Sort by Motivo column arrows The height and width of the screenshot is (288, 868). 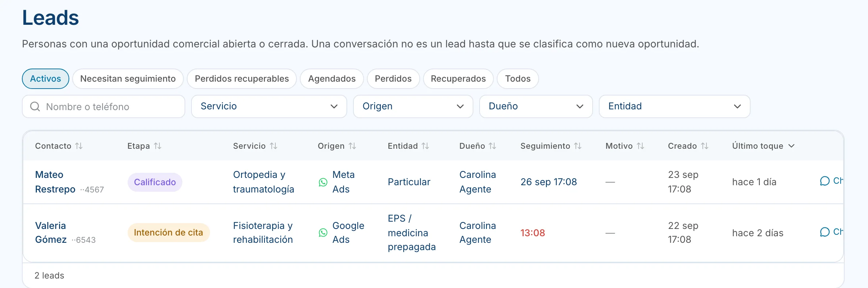coord(640,146)
